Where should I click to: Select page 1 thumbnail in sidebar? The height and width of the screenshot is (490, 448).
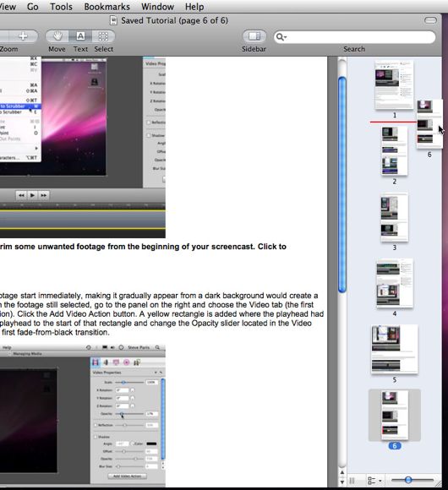pos(394,85)
